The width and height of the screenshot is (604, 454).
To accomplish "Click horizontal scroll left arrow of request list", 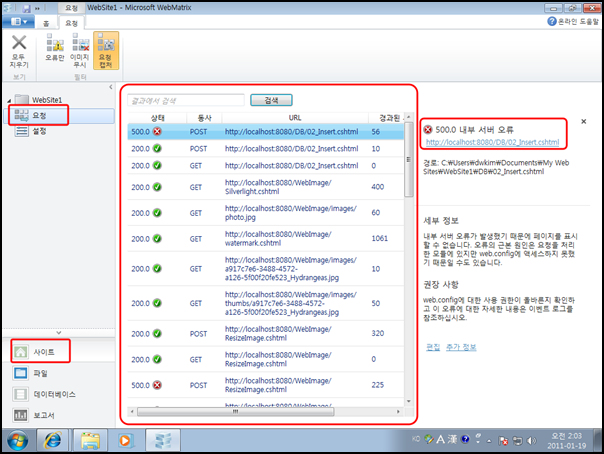I will (132, 412).
